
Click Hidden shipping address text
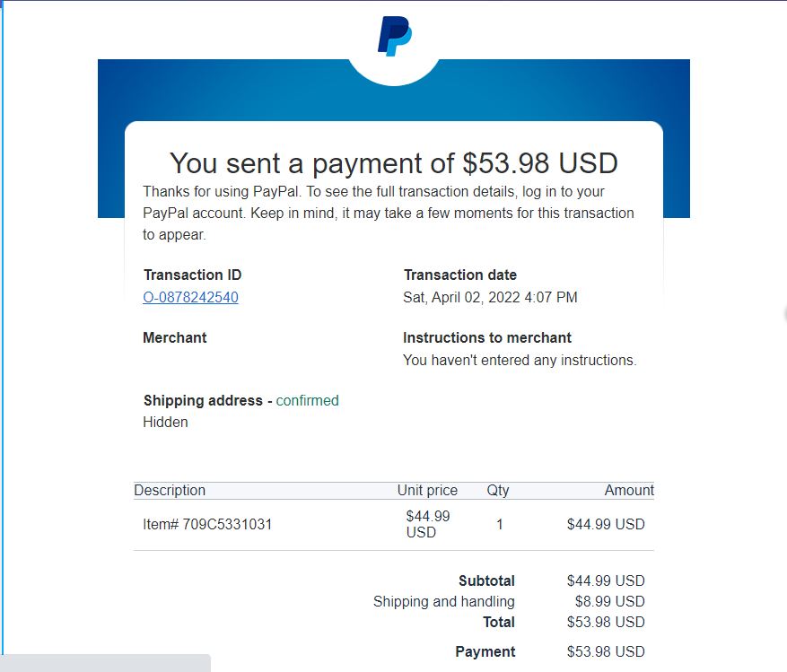165,422
